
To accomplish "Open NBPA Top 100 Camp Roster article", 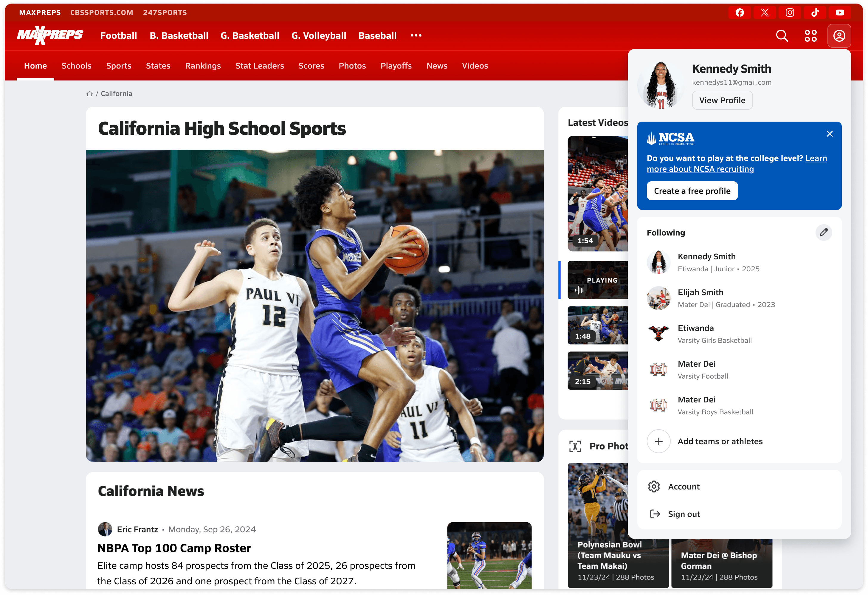I will point(174,548).
